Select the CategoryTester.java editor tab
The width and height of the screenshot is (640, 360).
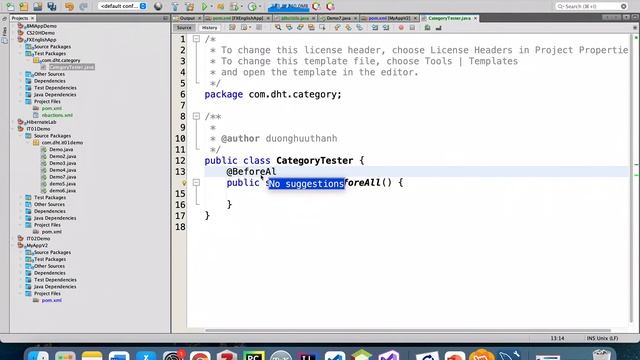click(x=449, y=18)
